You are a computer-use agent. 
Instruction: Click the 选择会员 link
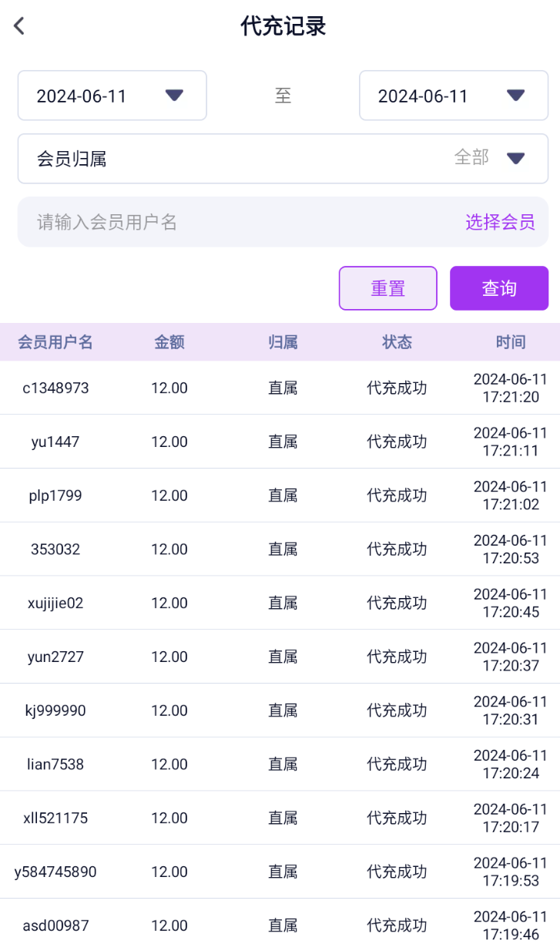[500, 223]
